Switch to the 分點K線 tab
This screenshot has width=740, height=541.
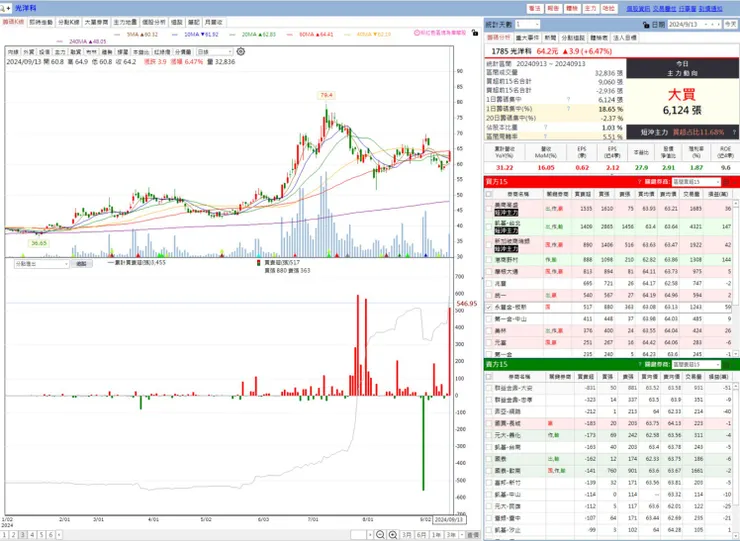point(69,22)
